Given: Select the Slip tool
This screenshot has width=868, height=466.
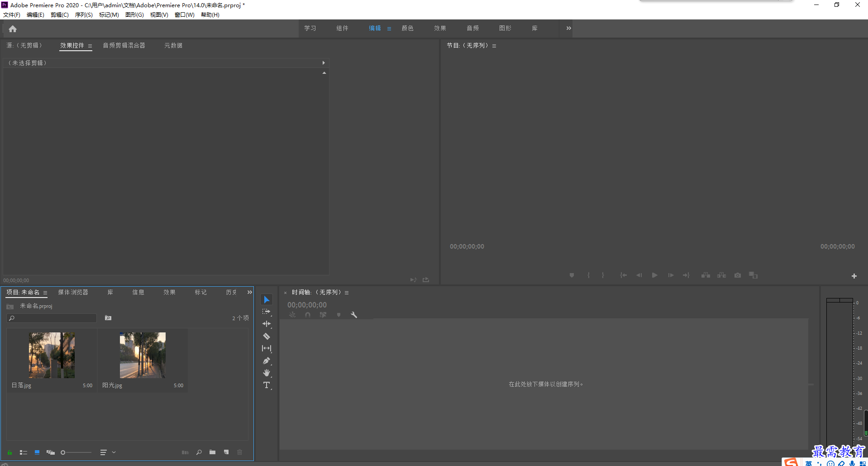Looking at the screenshot, I should click(267, 348).
